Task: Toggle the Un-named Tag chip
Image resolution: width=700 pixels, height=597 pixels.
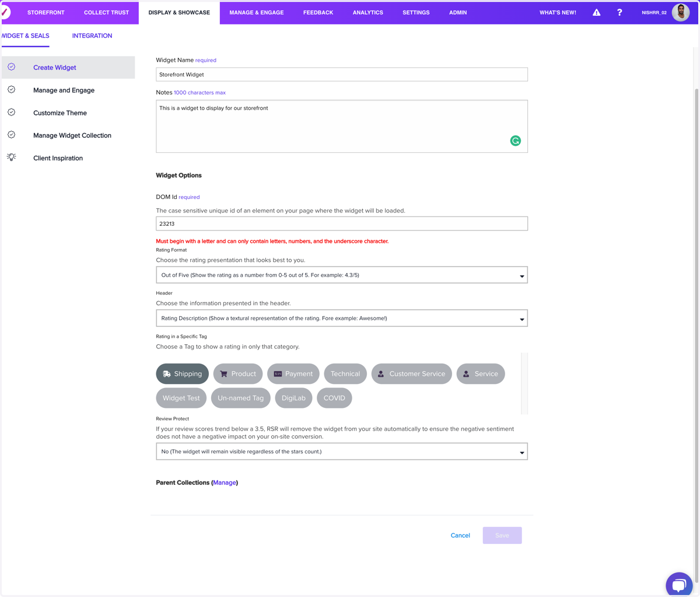Action: 240,398
